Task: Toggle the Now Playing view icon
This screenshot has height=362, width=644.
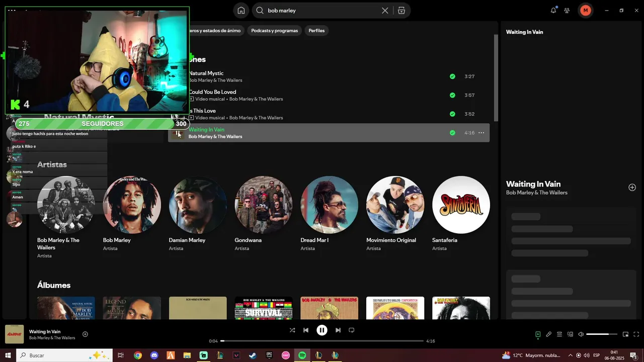Action: point(538,334)
